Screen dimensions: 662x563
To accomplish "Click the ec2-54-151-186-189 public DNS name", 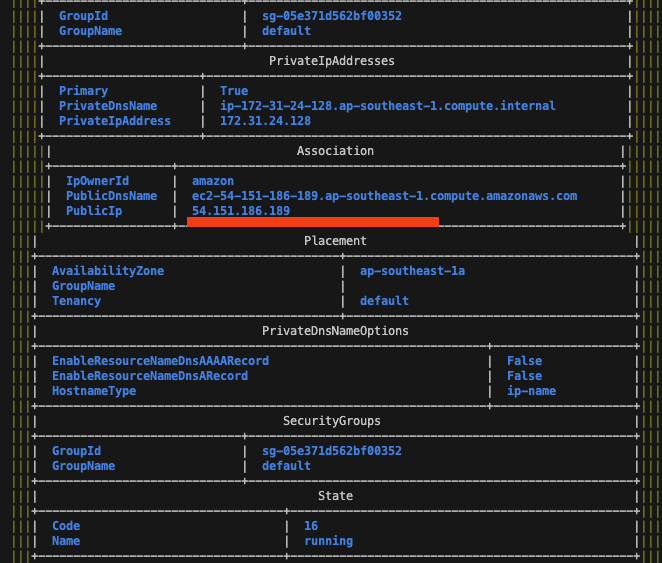I will pos(385,196).
